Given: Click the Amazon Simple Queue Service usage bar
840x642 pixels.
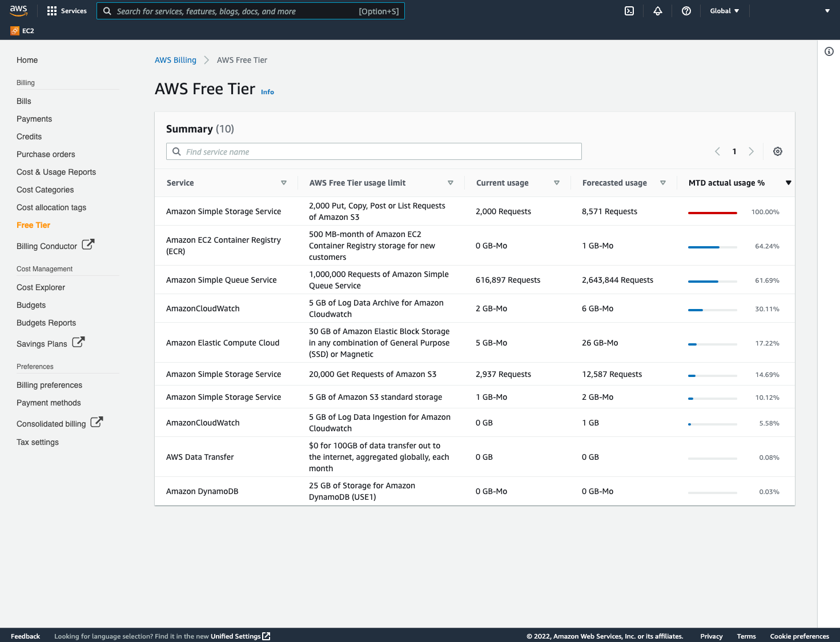Looking at the screenshot, I should (x=712, y=281).
